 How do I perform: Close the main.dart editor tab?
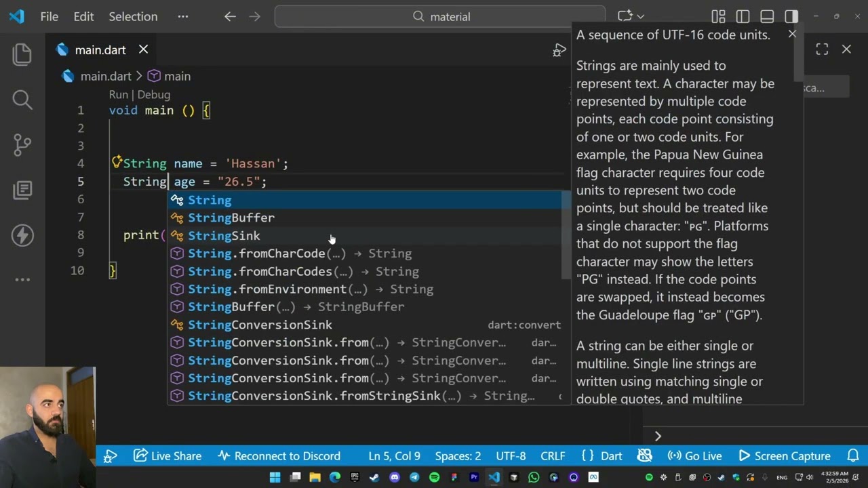point(143,49)
